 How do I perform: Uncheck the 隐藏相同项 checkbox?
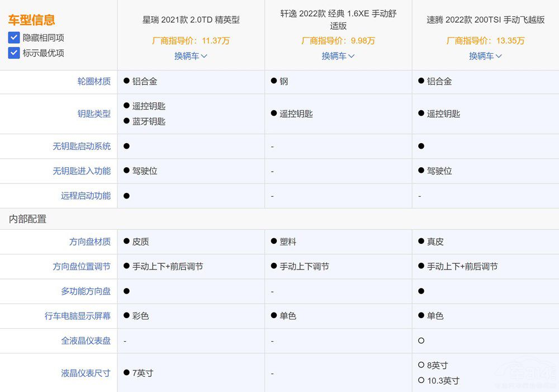click(x=14, y=38)
